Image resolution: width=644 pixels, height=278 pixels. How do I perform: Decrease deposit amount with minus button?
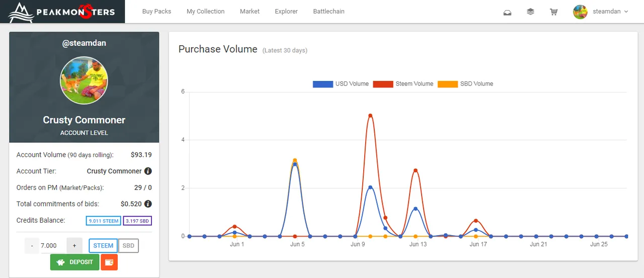[x=32, y=246]
